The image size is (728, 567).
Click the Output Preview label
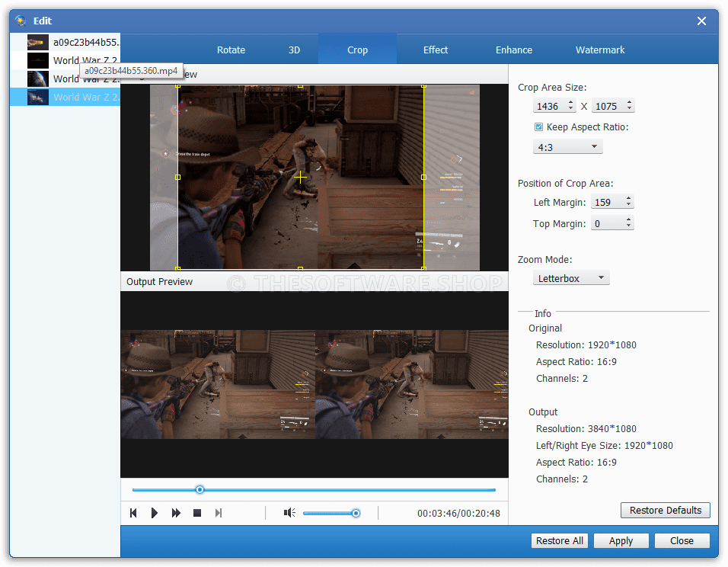pos(159,282)
